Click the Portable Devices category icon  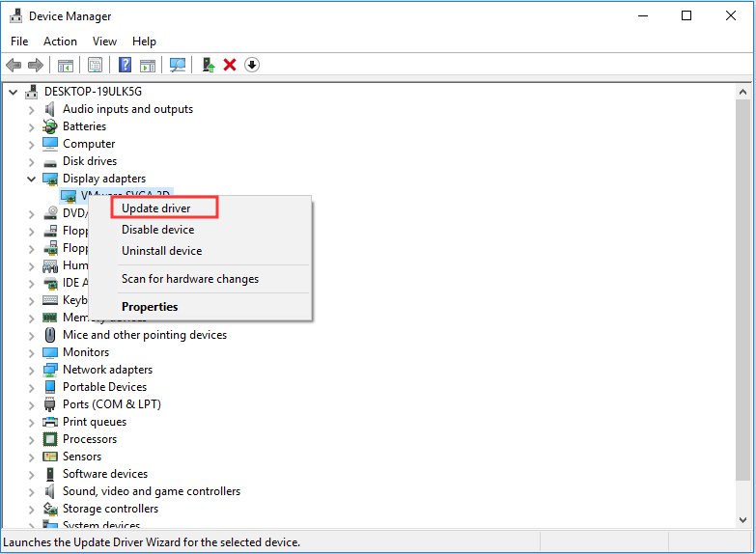click(50, 387)
